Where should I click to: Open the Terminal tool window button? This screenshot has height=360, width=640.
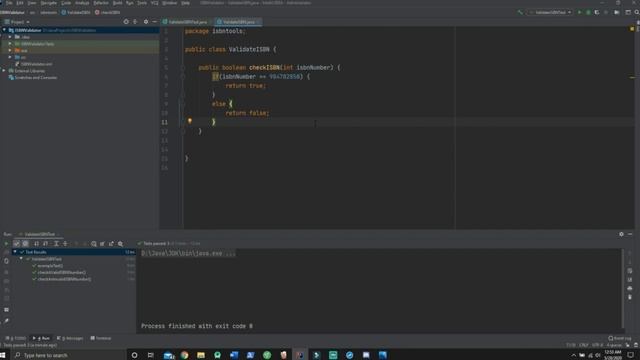pyautogui.click(x=101, y=338)
